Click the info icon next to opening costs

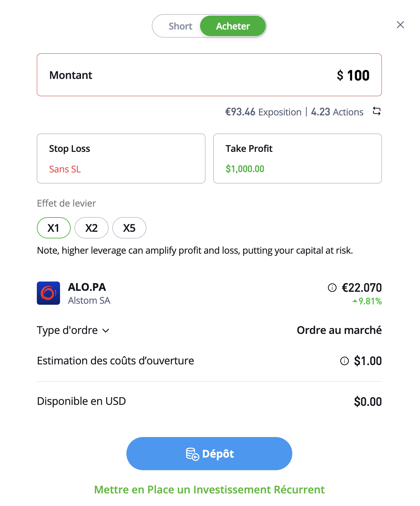pyautogui.click(x=344, y=361)
